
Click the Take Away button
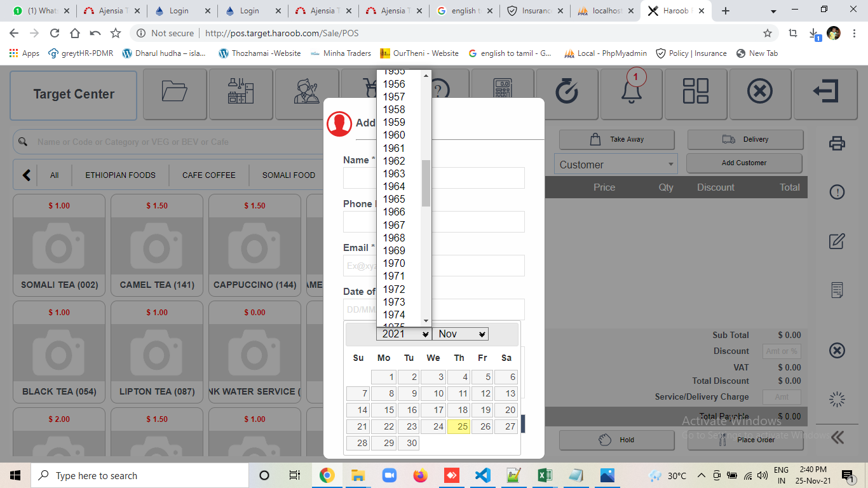tap(617, 139)
